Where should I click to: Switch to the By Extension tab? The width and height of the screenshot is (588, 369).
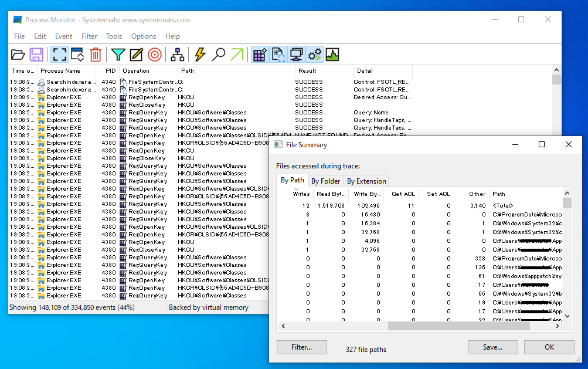click(x=366, y=181)
